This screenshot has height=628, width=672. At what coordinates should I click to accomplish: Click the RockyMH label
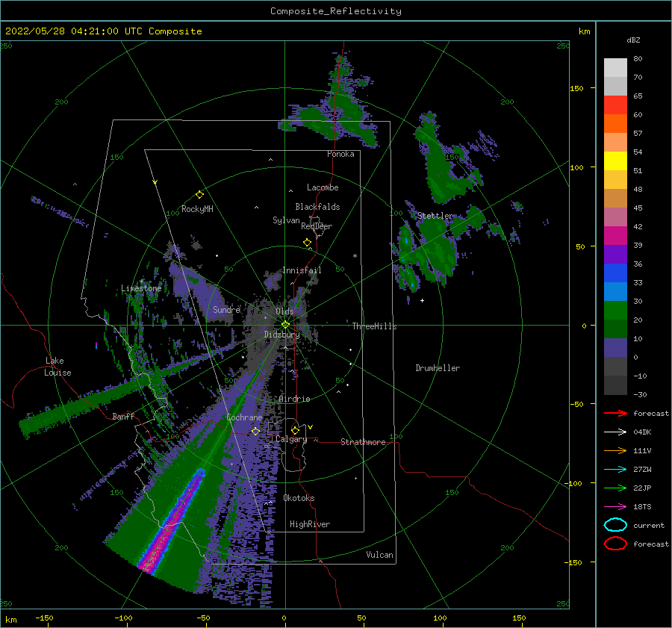pyautogui.click(x=197, y=209)
